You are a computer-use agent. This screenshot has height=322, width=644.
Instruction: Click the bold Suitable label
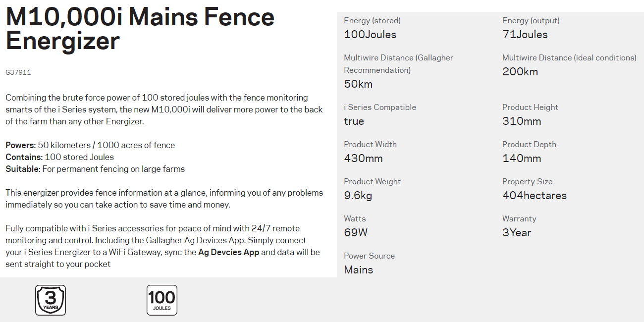coord(23,169)
